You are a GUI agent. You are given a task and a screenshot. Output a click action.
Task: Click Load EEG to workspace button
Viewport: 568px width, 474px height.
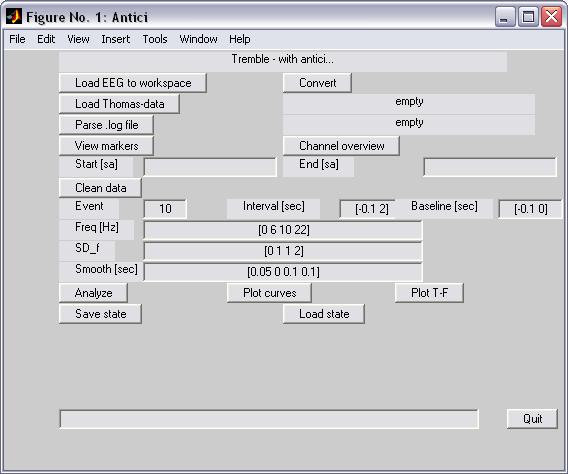click(133, 83)
